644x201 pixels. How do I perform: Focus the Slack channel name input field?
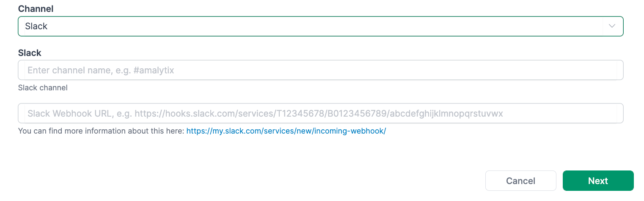320,70
